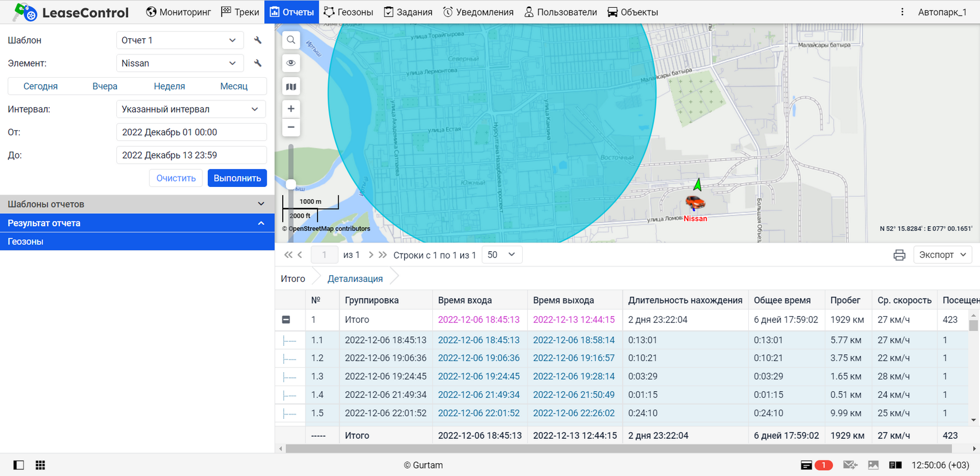Click the map layers icon
The height and width of the screenshot is (476, 980).
point(291,87)
